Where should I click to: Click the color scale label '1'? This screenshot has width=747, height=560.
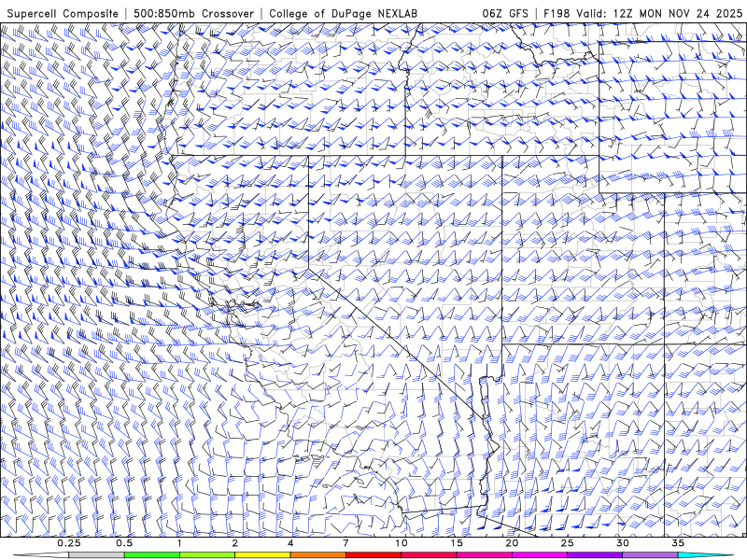(179, 543)
